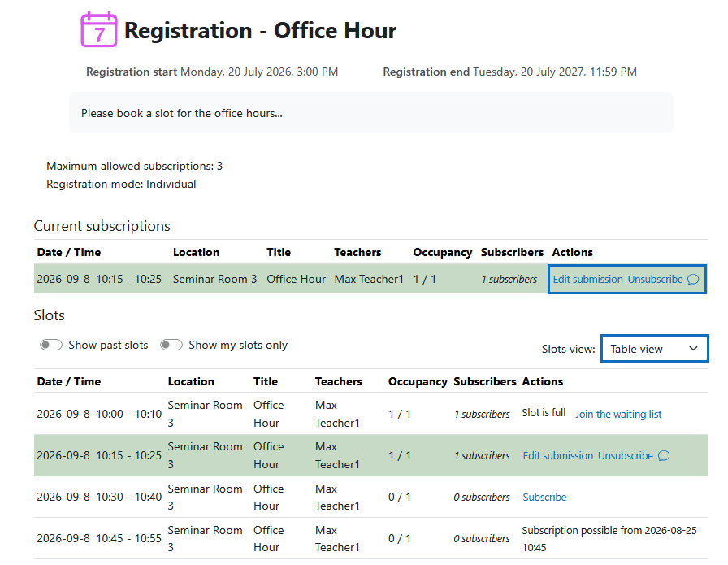Click Subscribers header in the Slots table
Viewport: 728px width, 565px height.
pyautogui.click(x=485, y=381)
